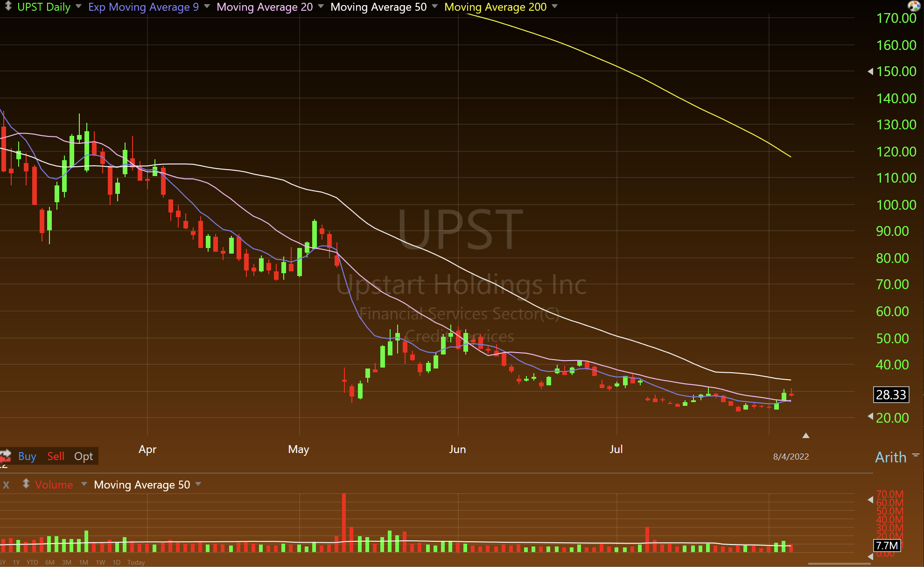This screenshot has width=924, height=567.
Task: Click the Jun label on the time axis
Action: tap(457, 449)
